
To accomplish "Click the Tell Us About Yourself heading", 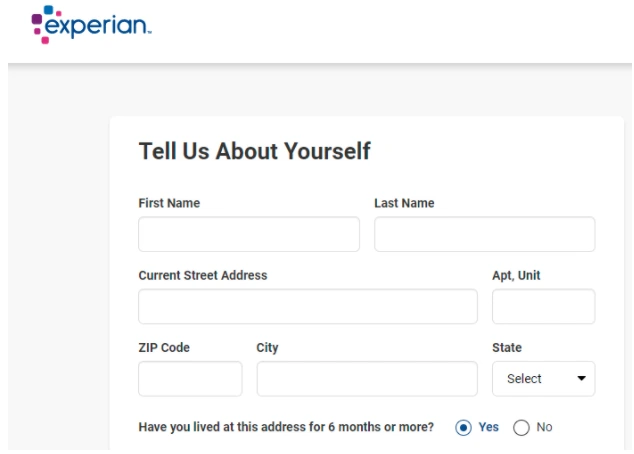I will (x=254, y=152).
